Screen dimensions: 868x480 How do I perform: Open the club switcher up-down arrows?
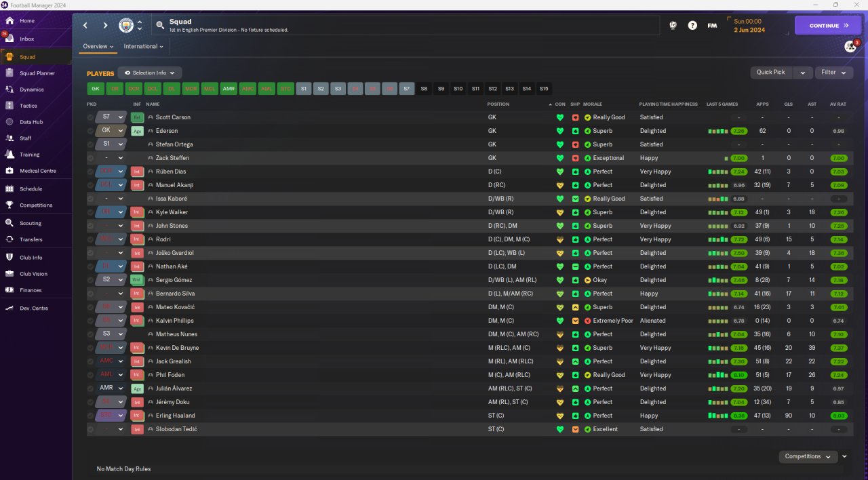[140, 25]
